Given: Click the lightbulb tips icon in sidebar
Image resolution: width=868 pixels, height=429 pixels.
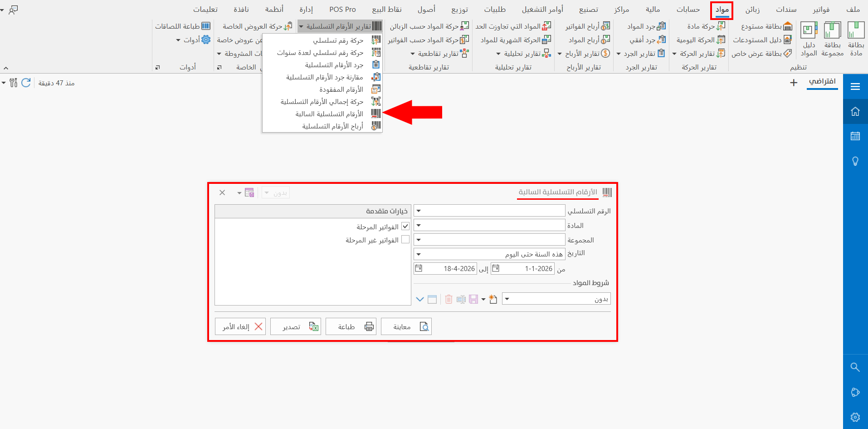Looking at the screenshot, I should 855,161.
